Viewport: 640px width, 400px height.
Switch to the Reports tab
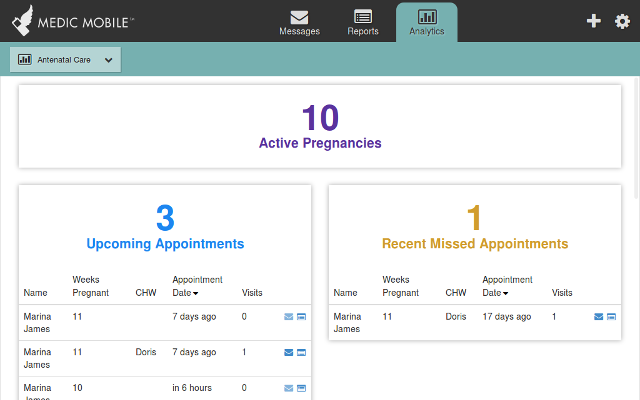pos(363,22)
